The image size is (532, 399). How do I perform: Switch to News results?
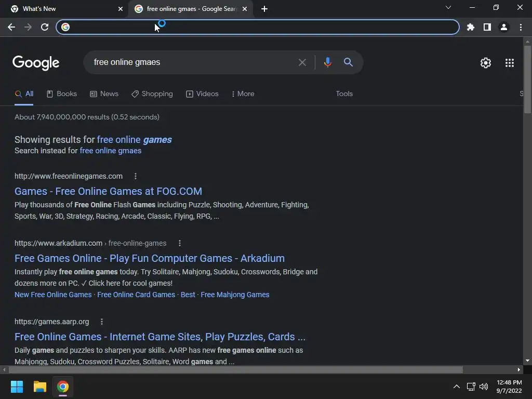[104, 94]
